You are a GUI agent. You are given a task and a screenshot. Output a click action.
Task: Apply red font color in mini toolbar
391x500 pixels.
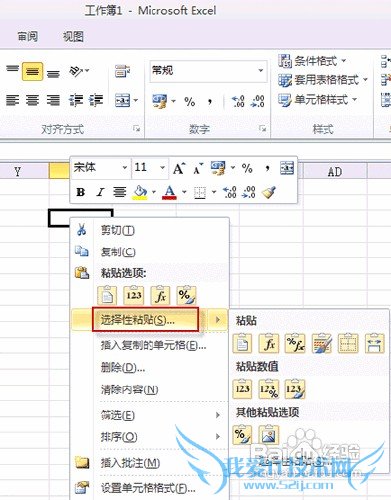click(x=169, y=192)
